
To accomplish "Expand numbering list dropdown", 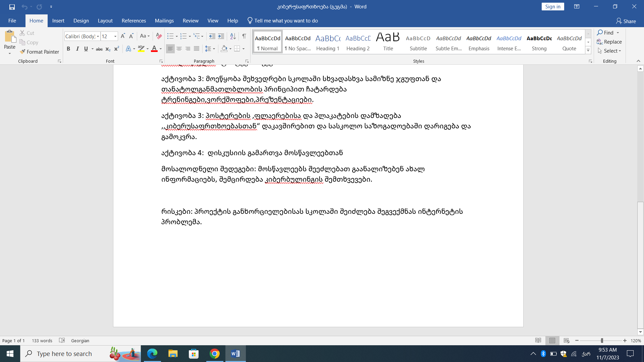I will (x=190, y=36).
